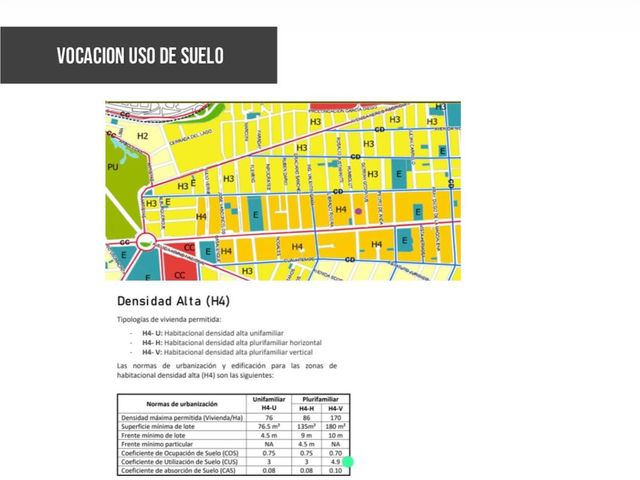
Task: Click the 'H4-U' table subheader
Action: 269,408
